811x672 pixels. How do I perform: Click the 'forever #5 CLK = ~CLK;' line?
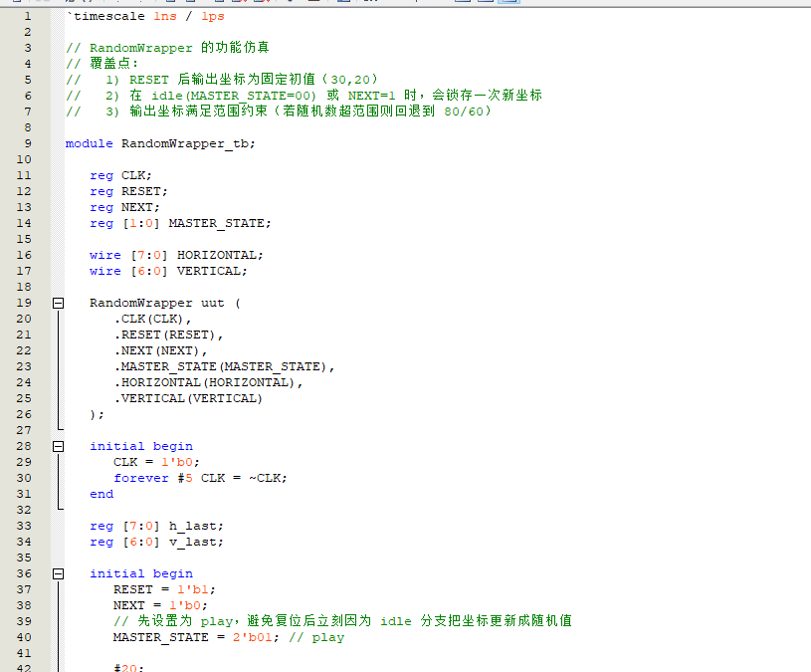tap(201, 479)
